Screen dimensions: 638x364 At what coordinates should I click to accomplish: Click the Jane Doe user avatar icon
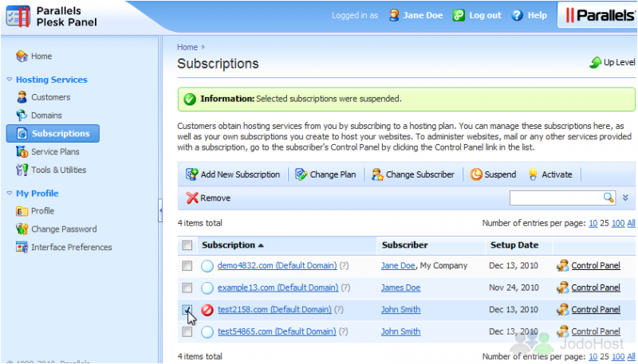coord(394,15)
